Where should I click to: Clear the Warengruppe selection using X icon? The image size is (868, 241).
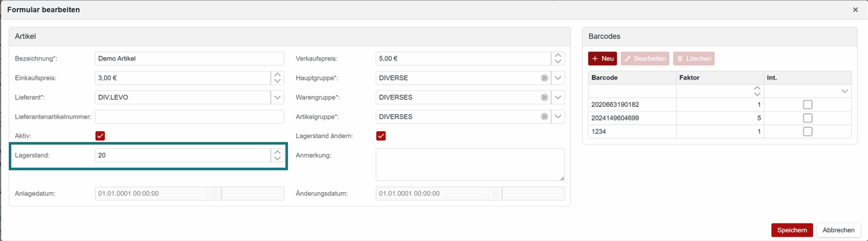(x=544, y=97)
